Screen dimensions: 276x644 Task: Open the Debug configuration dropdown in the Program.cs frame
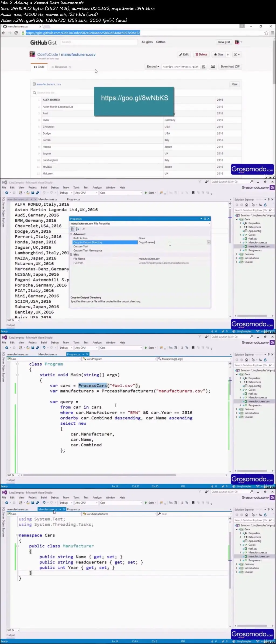(x=66, y=348)
